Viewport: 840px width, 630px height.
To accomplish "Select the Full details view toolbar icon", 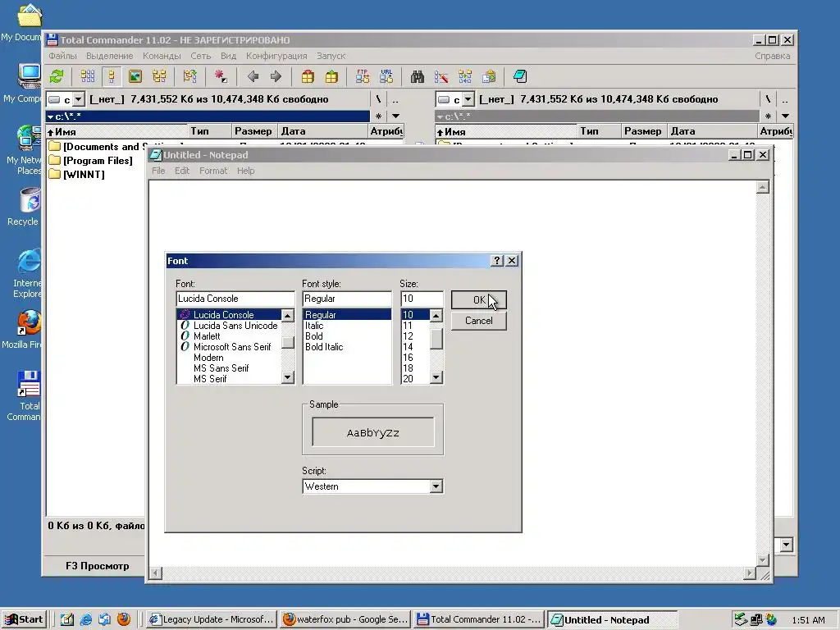I will (112, 76).
